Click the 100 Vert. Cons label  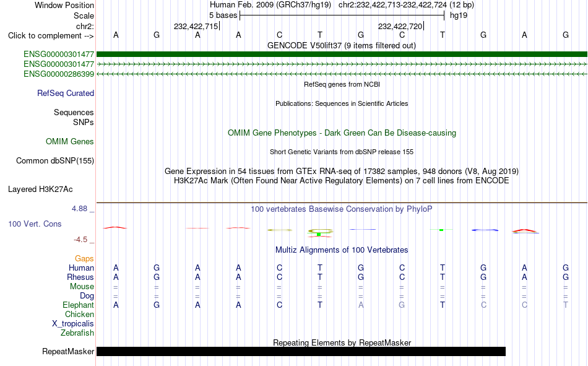(35, 224)
